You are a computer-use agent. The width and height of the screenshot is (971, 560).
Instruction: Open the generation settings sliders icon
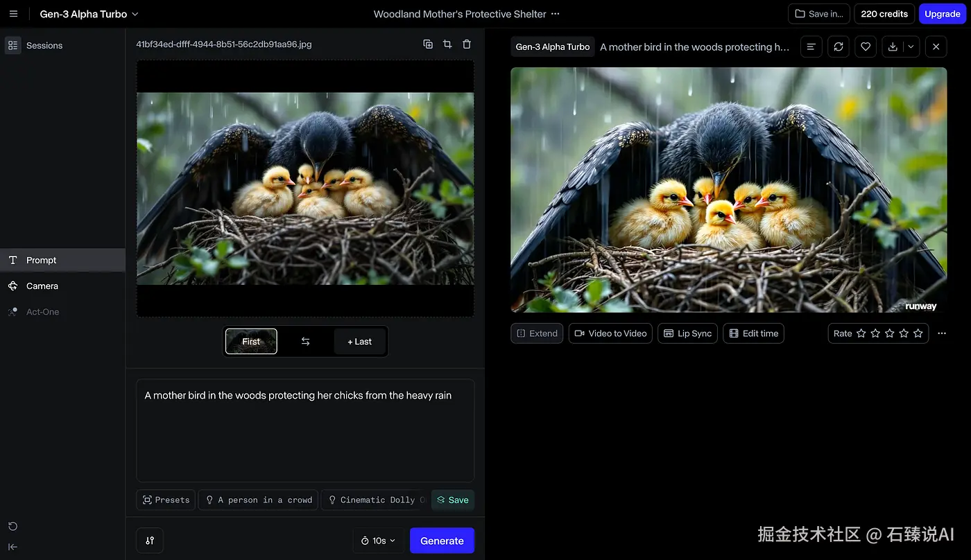click(151, 541)
